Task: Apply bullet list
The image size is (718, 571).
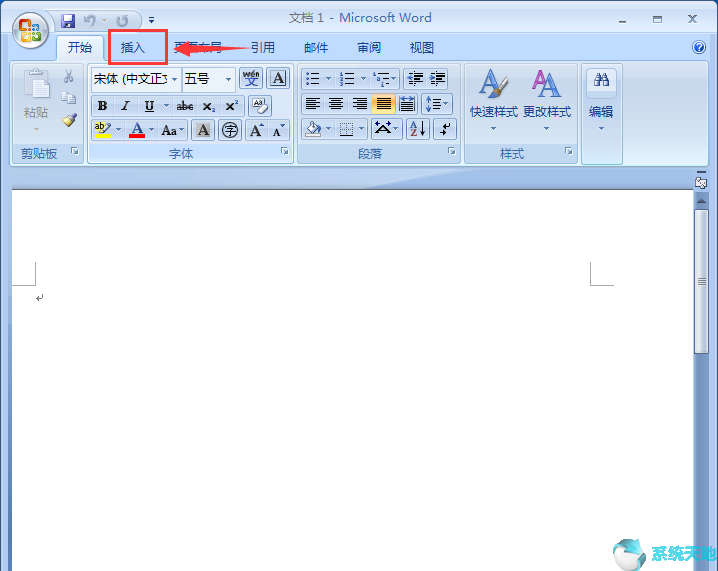Action: click(x=313, y=79)
